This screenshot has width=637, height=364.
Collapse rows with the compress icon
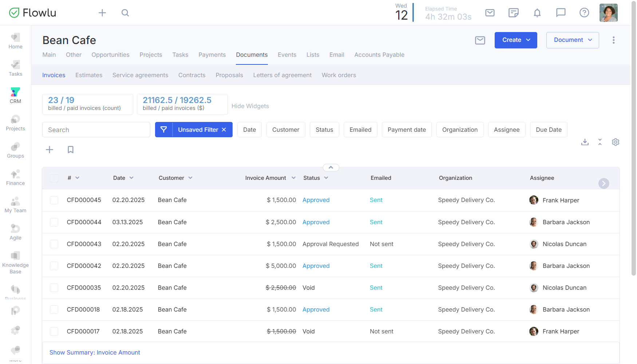coord(600,142)
